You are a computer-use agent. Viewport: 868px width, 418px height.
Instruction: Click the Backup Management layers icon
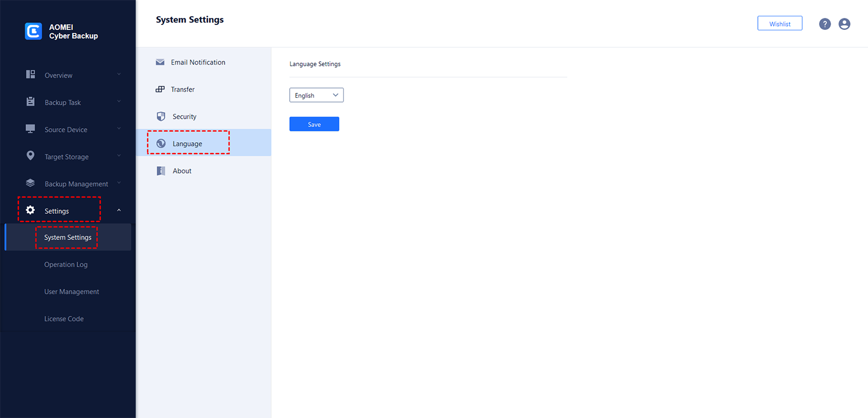coord(30,183)
